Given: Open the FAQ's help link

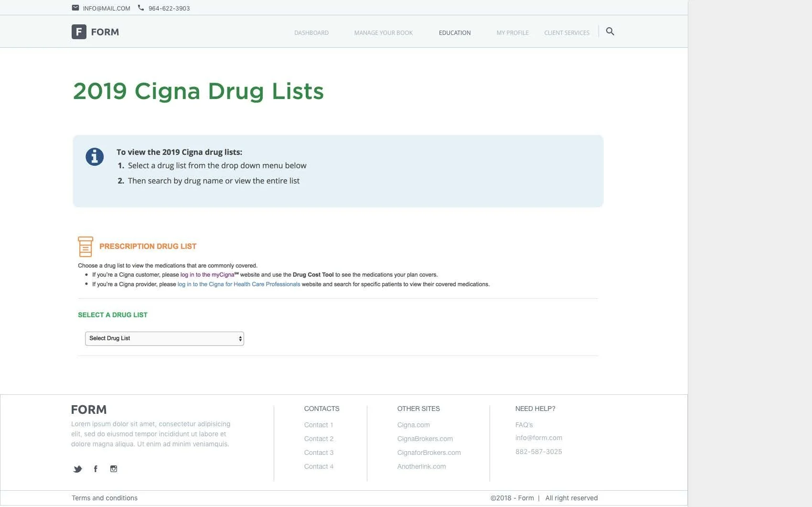Looking at the screenshot, I should coord(524,425).
